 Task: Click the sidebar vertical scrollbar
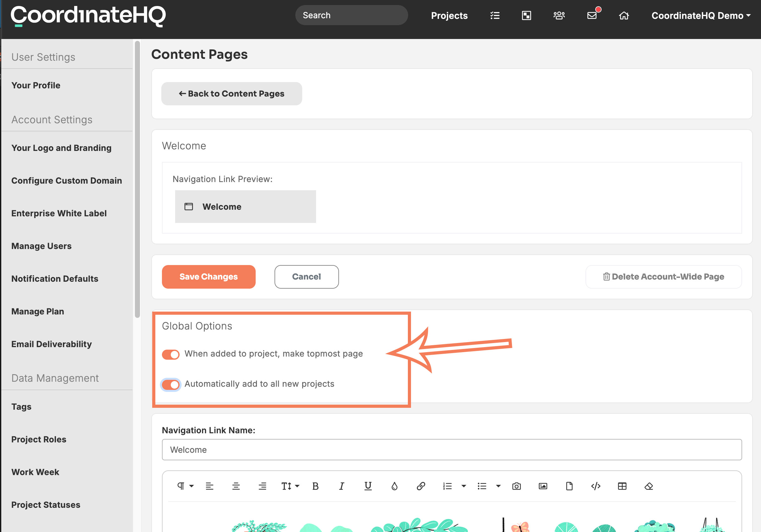(x=137, y=179)
